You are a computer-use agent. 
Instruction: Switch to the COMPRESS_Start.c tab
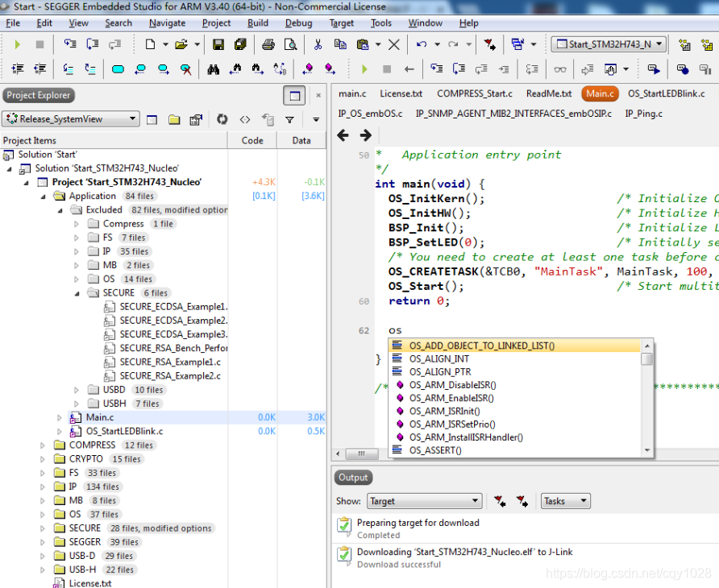coord(475,93)
